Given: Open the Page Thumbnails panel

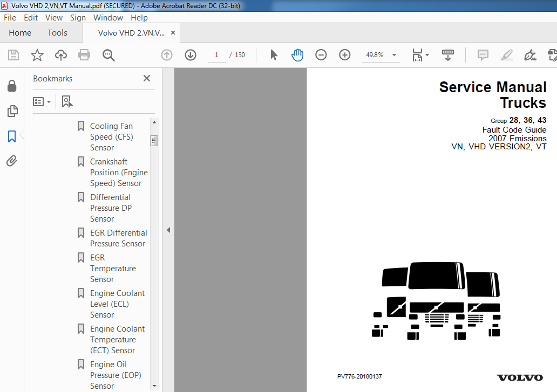Looking at the screenshot, I should tap(12, 111).
